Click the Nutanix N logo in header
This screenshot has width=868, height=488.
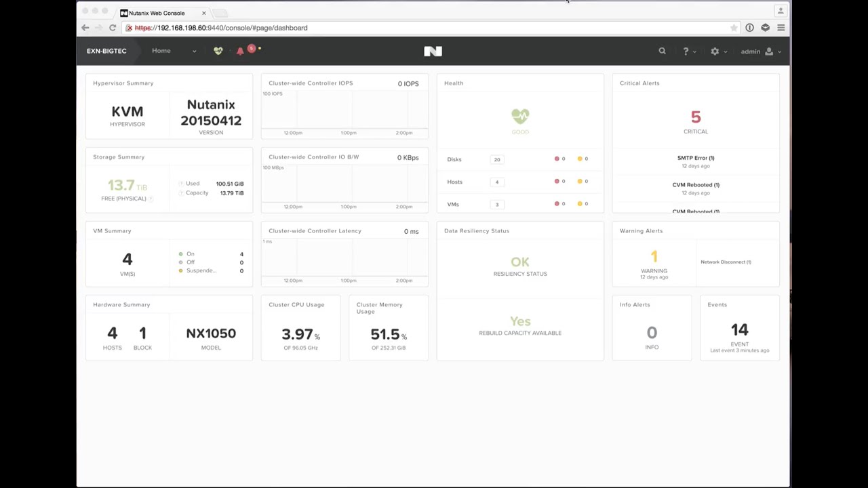coord(433,51)
